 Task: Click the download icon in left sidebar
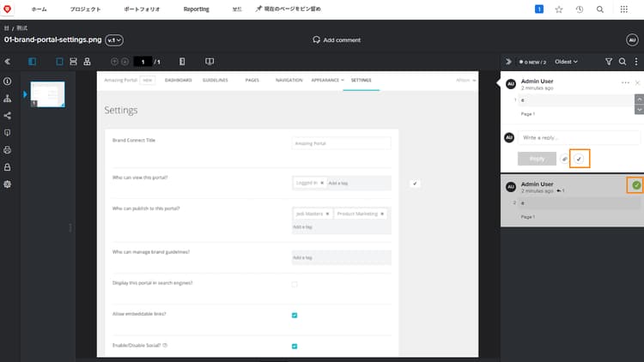[x=8, y=133]
